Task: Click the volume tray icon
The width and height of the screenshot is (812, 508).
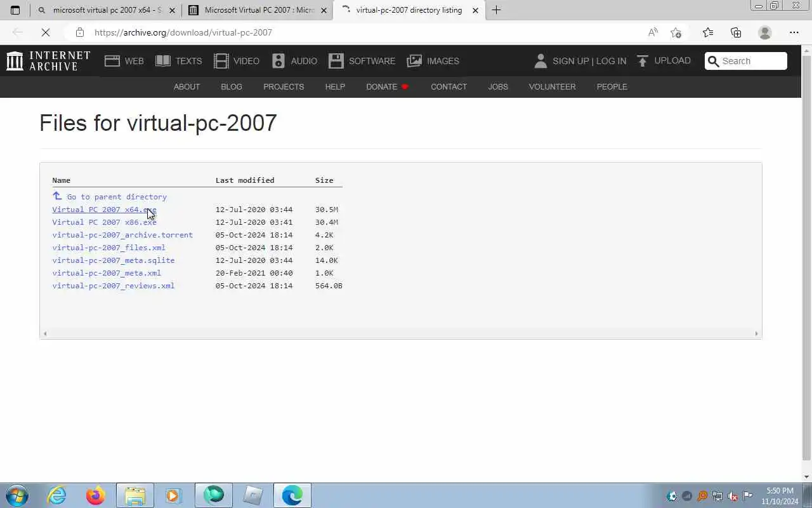Action: pyautogui.click(x=733, y=496)
